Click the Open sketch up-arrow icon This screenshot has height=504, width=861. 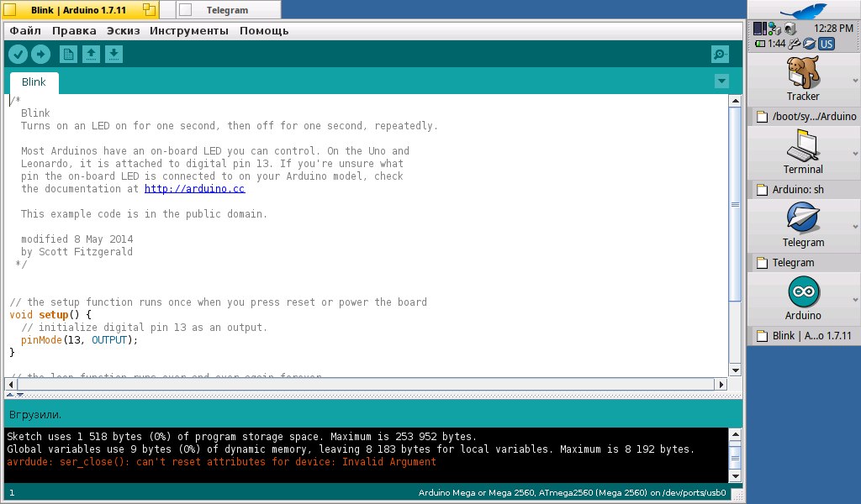point(91,54)
